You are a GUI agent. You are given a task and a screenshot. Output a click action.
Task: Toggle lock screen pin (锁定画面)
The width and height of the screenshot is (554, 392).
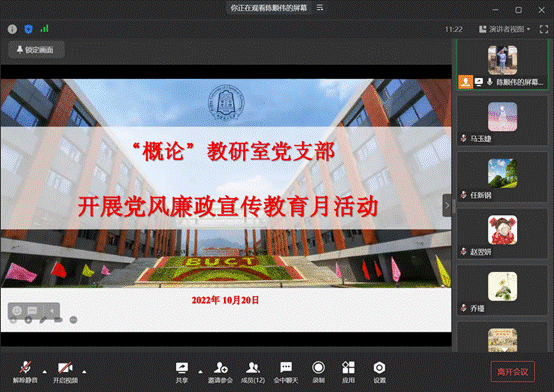click(36, 50)
